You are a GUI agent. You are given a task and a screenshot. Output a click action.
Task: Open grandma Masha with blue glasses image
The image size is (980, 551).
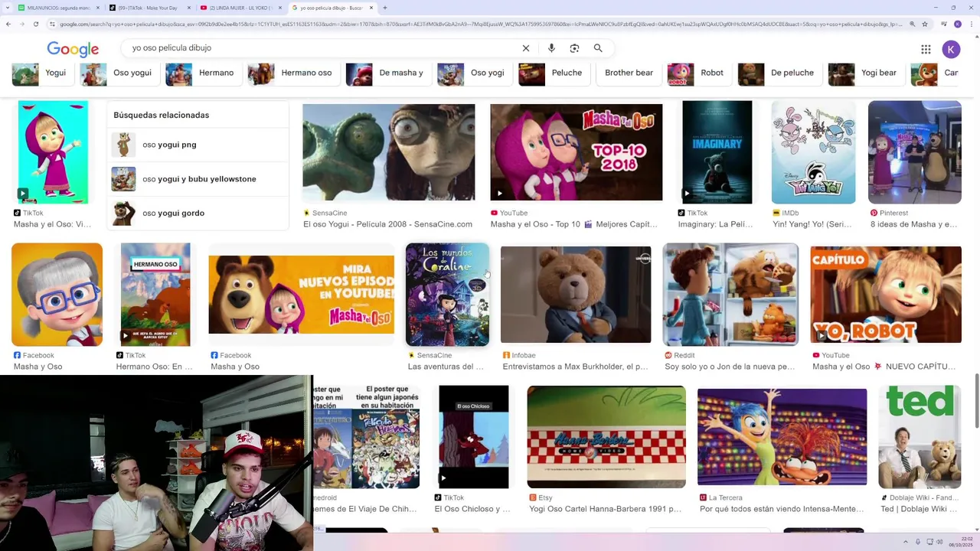tap(57, 295)
